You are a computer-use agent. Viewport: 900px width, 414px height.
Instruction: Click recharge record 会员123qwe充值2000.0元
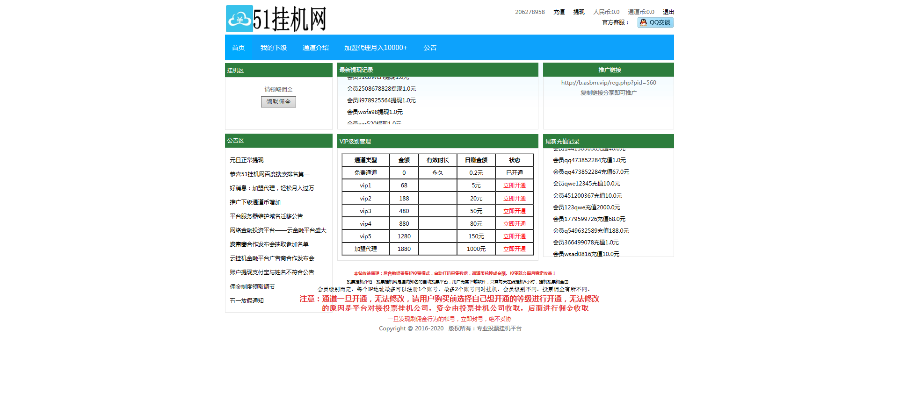coord(589,207)
